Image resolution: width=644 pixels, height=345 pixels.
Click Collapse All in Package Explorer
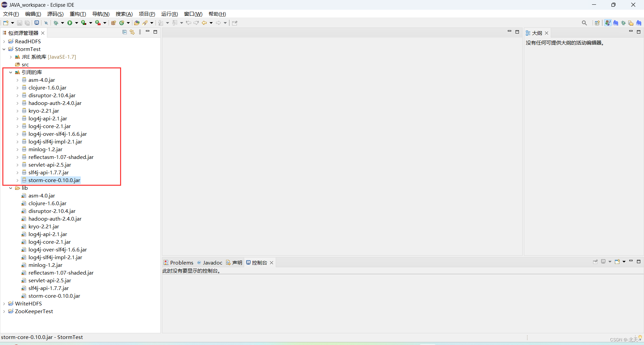coord(124,32)
